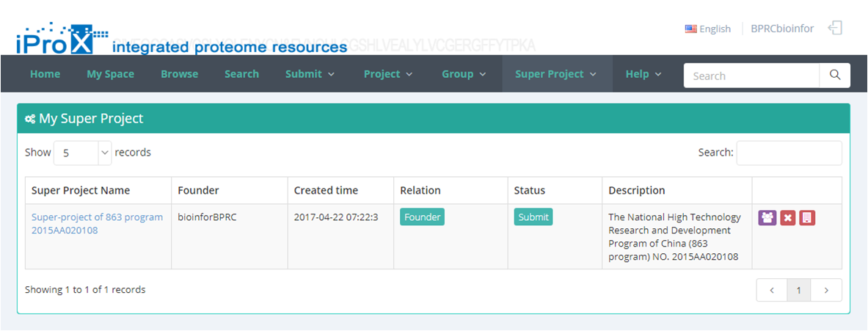Viewport: 868px width, 331px height.
Task: Click the US flag language icon
Action: (x=691, y=29)
